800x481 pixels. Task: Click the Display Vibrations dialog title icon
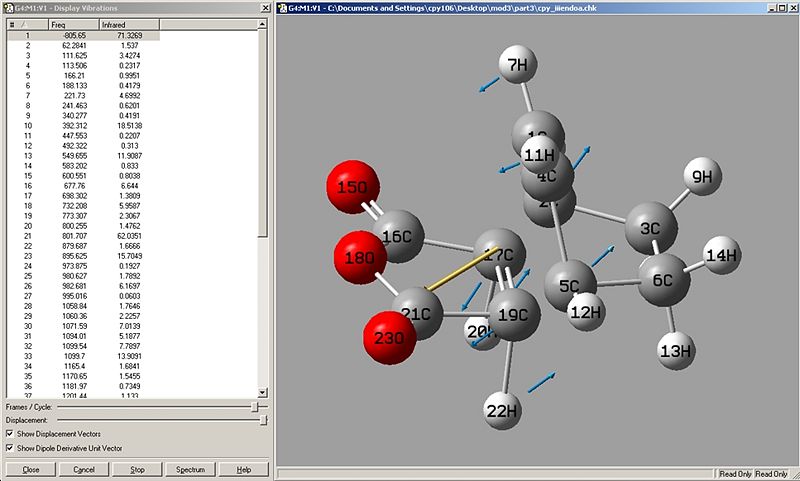(x=9, y=8)
